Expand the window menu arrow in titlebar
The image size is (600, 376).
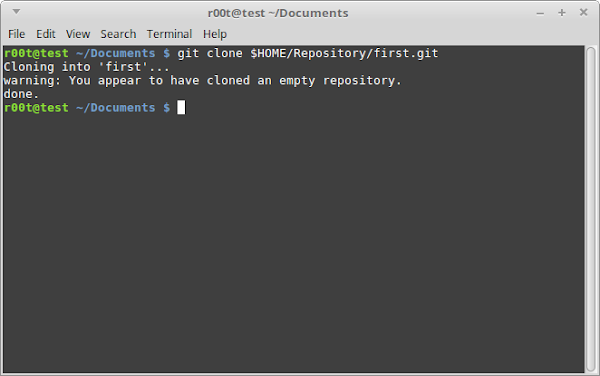16,12
